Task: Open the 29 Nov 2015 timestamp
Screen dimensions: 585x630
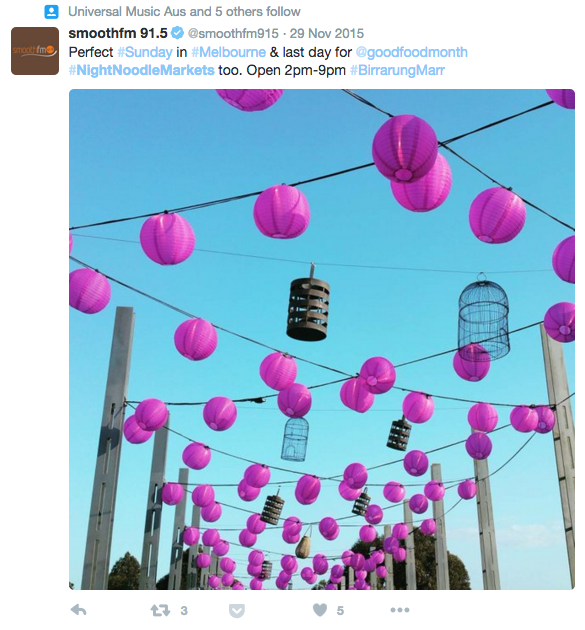Action: pos(327,33)
